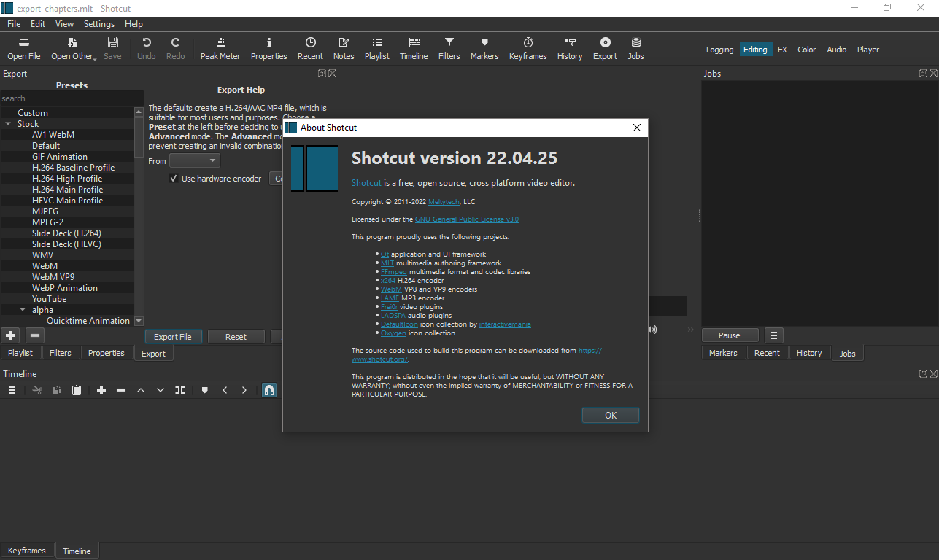Screen dimensions: 939x560
Task: Switch to the Audio layout
Action: tap(837, 50)
